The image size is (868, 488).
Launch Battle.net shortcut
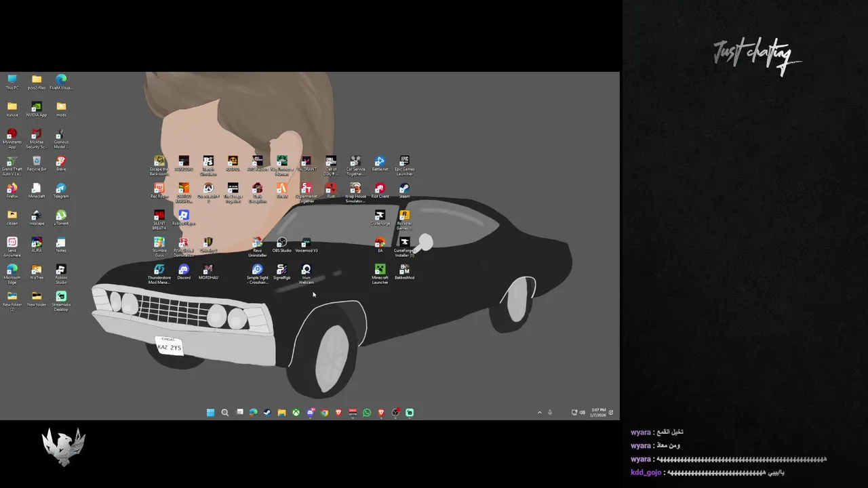pyautogui.click(x=380, y=163)
